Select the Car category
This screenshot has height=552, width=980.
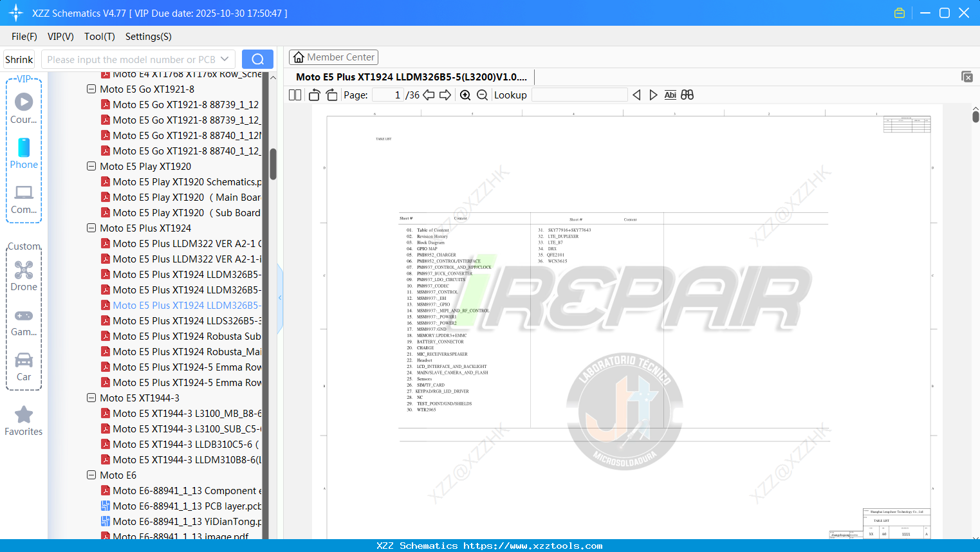[24, 367]
